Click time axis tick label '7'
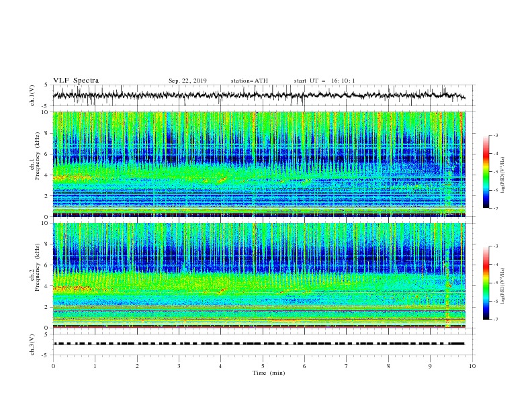The width and height of the screenshot is (532, 411). pos(347,366)
